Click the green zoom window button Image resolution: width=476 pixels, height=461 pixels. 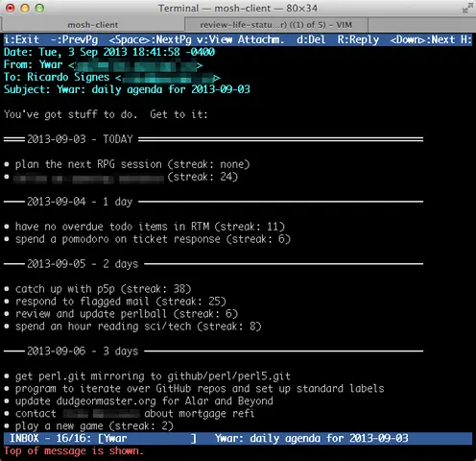(x=39, y=8)
